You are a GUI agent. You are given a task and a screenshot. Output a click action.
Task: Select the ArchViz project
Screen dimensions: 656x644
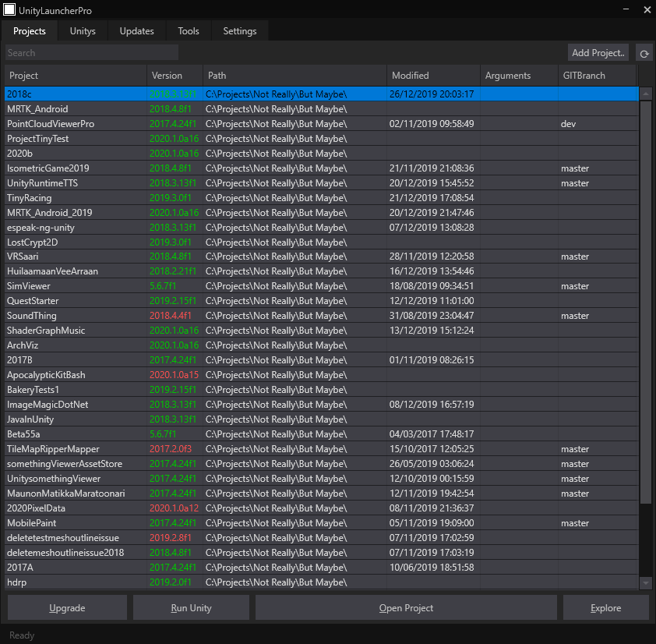tap(321, 345)
